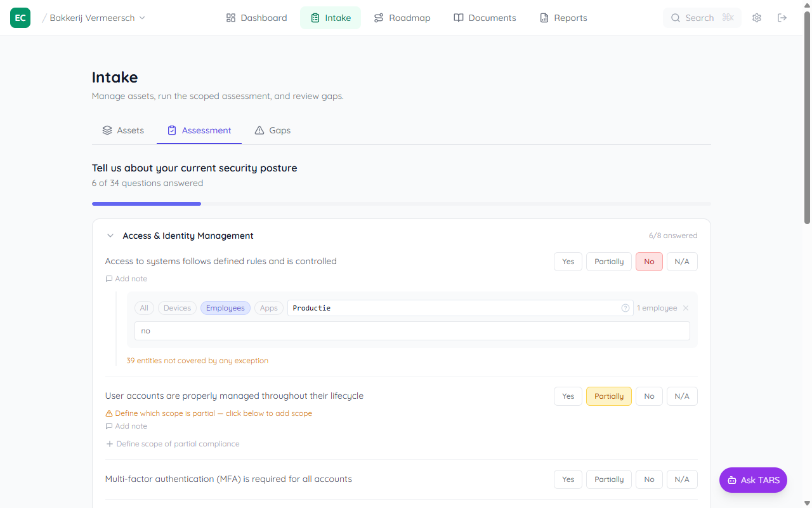812x508 pixels.
Task: Mark MFA question as Partially
Action: (x=608, y=479)
